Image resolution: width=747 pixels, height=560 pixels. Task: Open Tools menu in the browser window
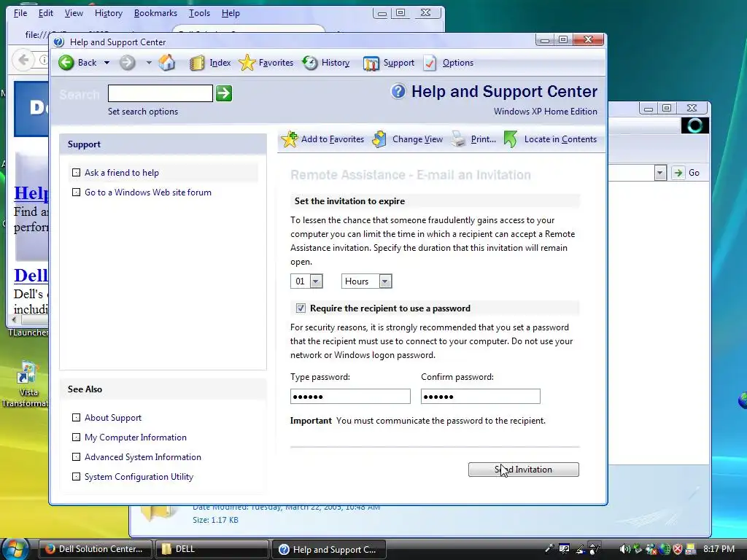[x=199, y=13]
